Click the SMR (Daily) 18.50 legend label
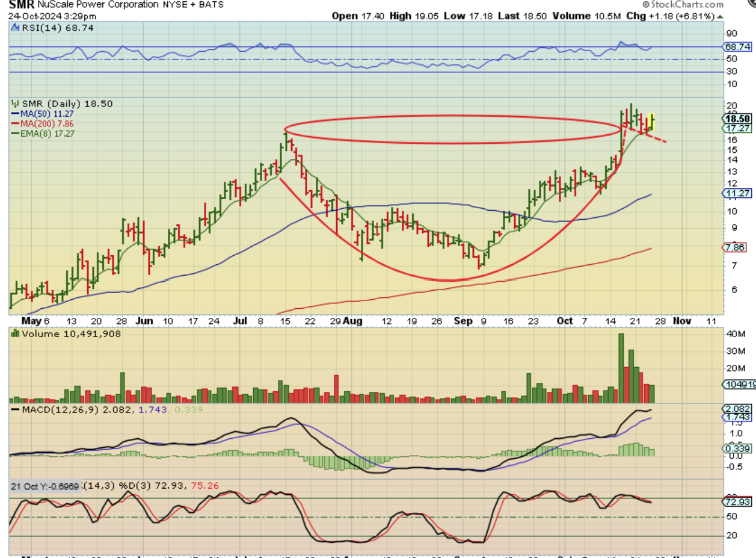Viewport: 756px width, 558px height. point(66,104)
